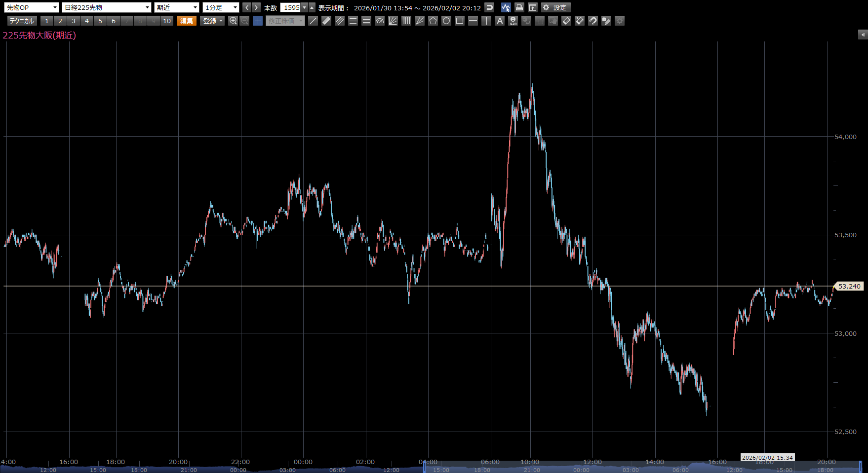This screenshot has width=868, height=473.
Task: Click the print chart icon
Action: coord(519,7)
